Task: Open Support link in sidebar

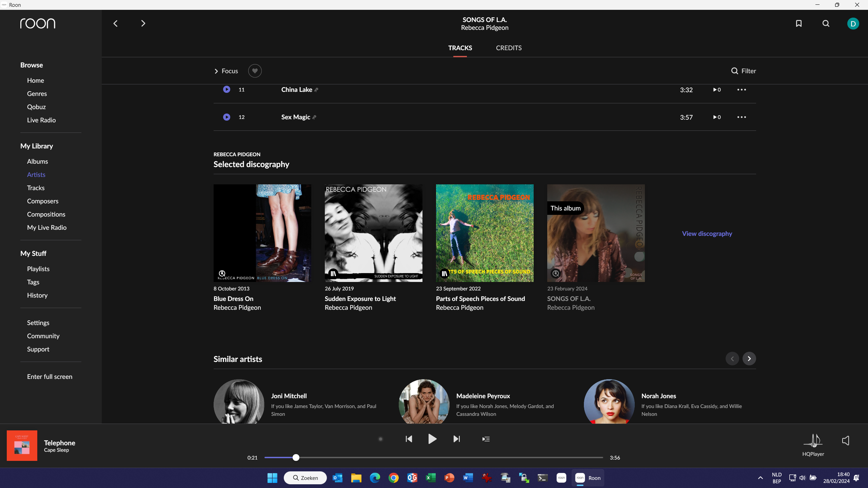Action: 38,349
